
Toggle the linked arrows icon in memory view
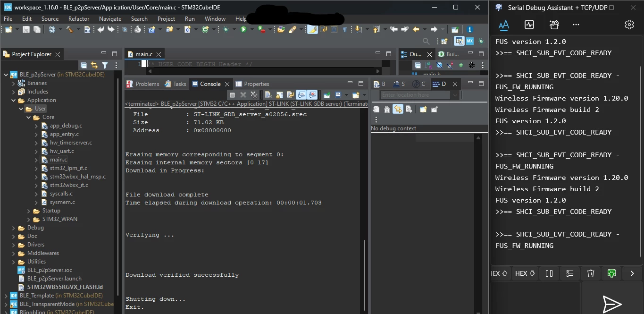click(x=398, y=109)
